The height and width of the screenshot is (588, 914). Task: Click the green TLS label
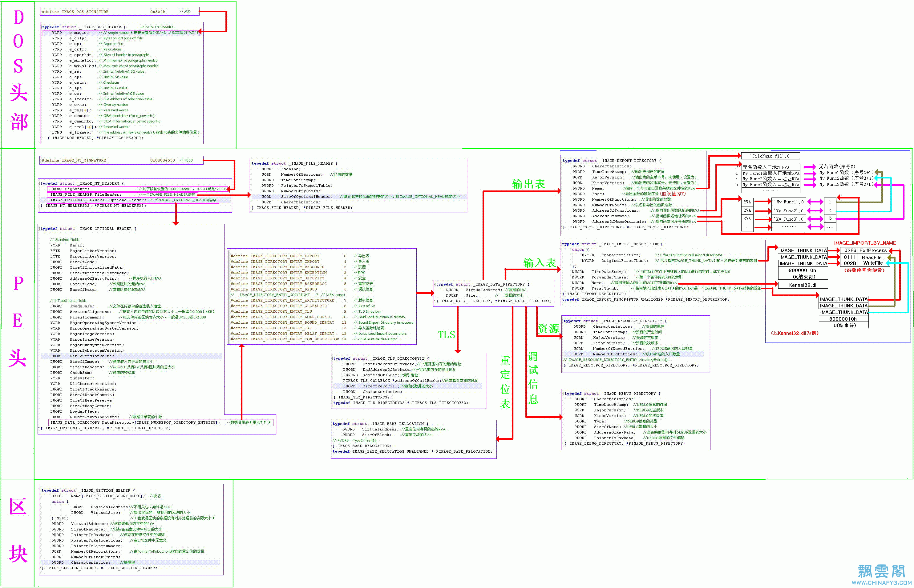(446, 335)
